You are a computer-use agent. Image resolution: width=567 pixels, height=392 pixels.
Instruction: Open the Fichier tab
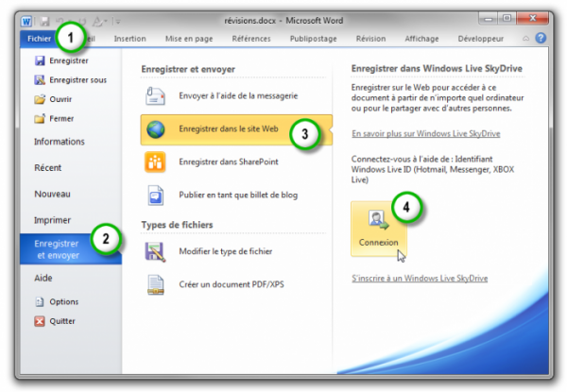point(39,39)
